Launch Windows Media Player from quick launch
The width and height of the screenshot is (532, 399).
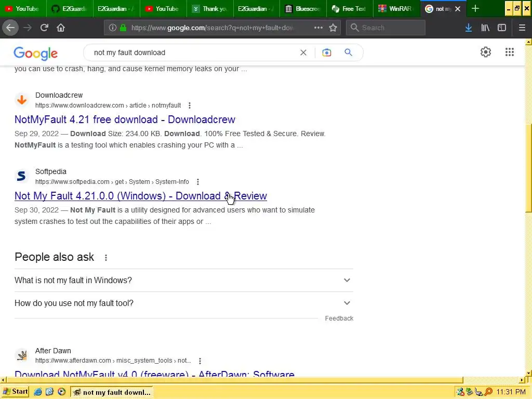coord(61,392)
